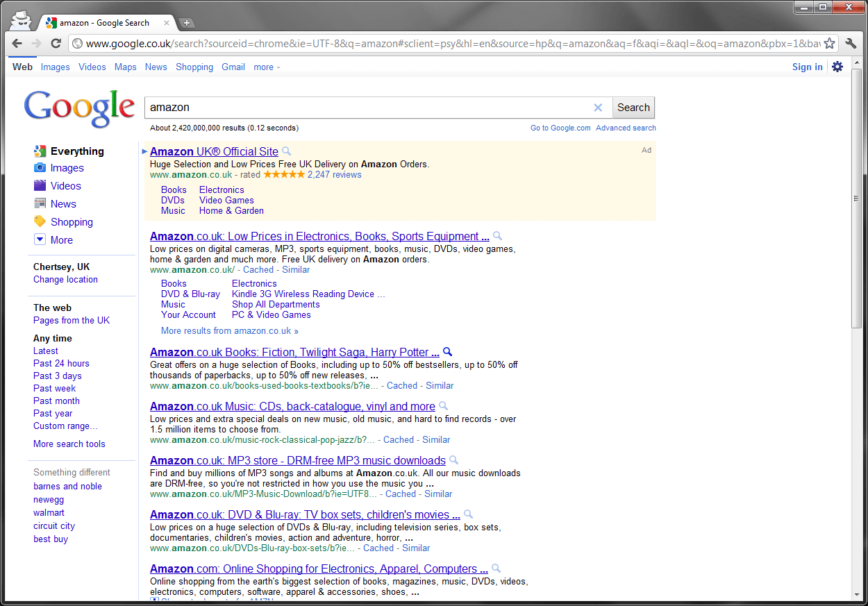Image resolution: width=868 pixels, height=606 pixels.
Task: Clear search box with X icon
Action: [x=598, y=108]
